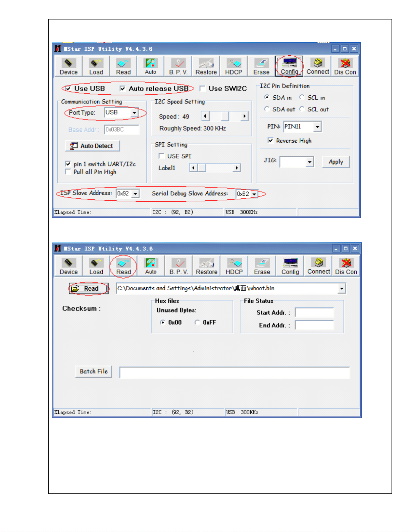Click B.P.V. icon in upper ISP window
Viewport: 411px width, 532px height.
coord(178,66)
